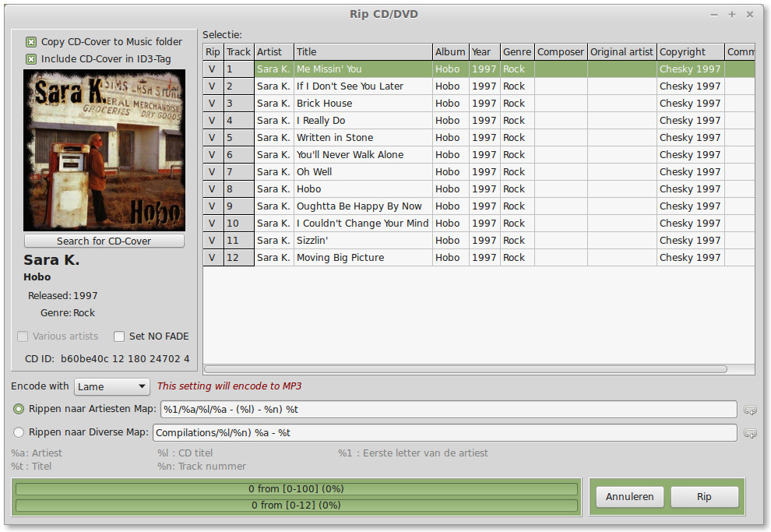Reset the Diverse Map pattern icon

tap(750, 433)
